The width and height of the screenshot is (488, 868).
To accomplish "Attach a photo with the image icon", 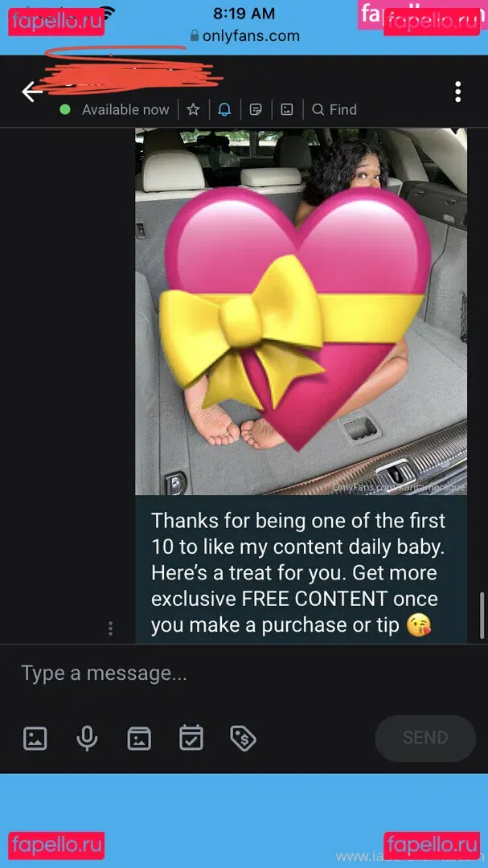I will [x=35, y=738].
